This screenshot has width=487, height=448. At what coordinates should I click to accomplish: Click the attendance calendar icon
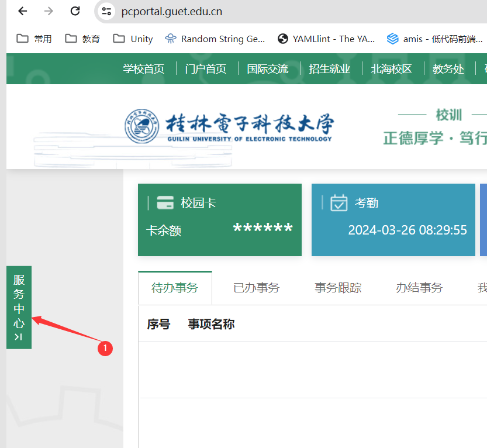(339, 203)
